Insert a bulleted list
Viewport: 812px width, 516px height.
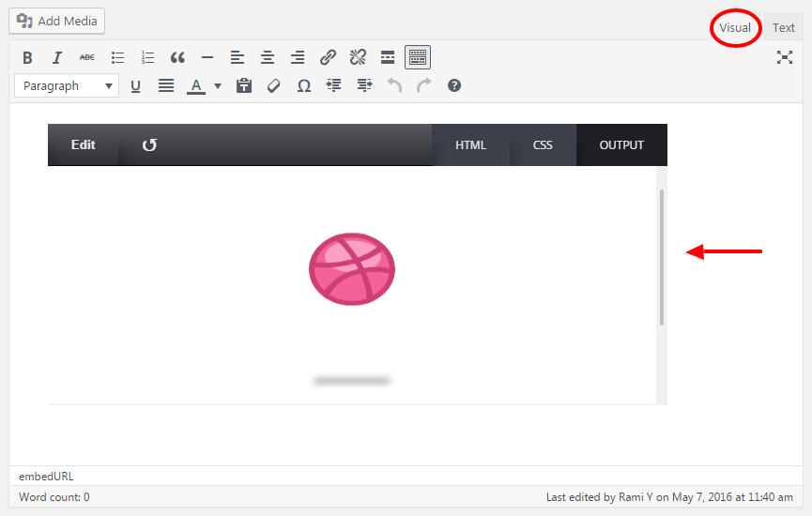(117, 57)
